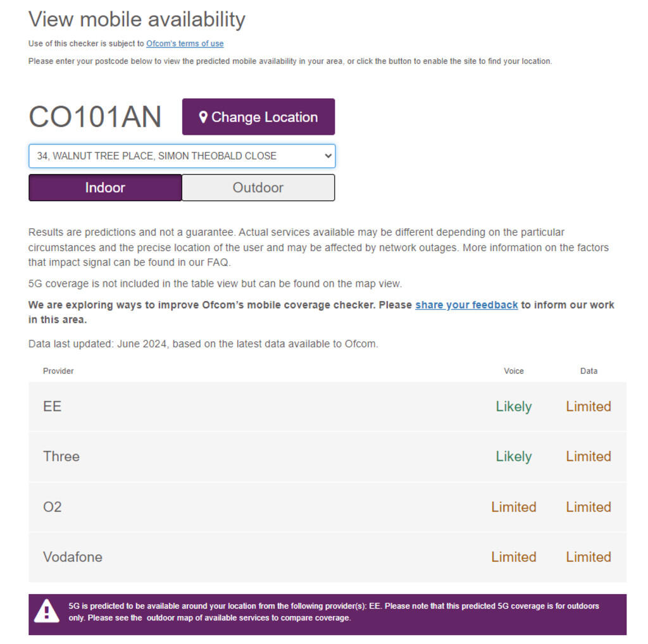Select the Vodafone provider name
Image resolution: width=648 pixels, height=644 pixels.
click(x=73, y=557)
